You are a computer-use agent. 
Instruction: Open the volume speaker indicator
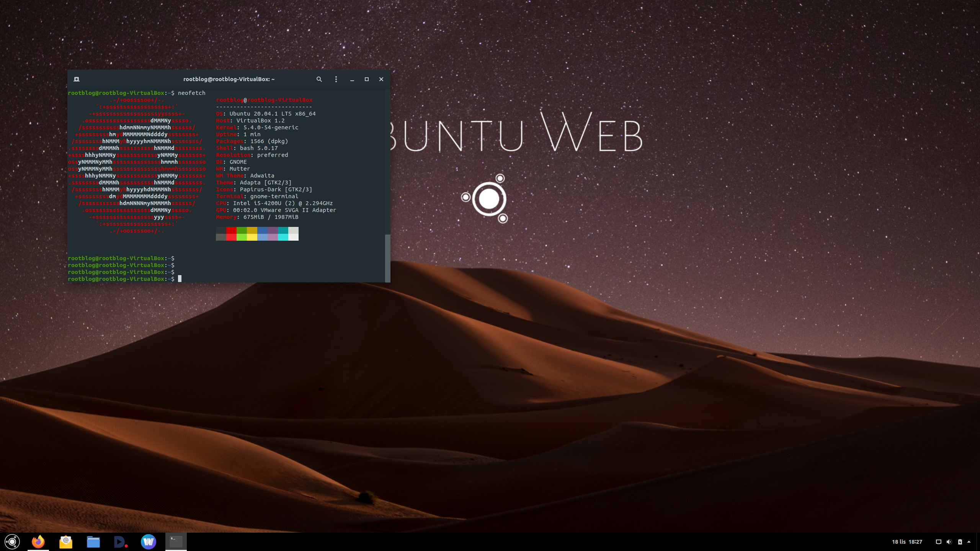point(949,542)
